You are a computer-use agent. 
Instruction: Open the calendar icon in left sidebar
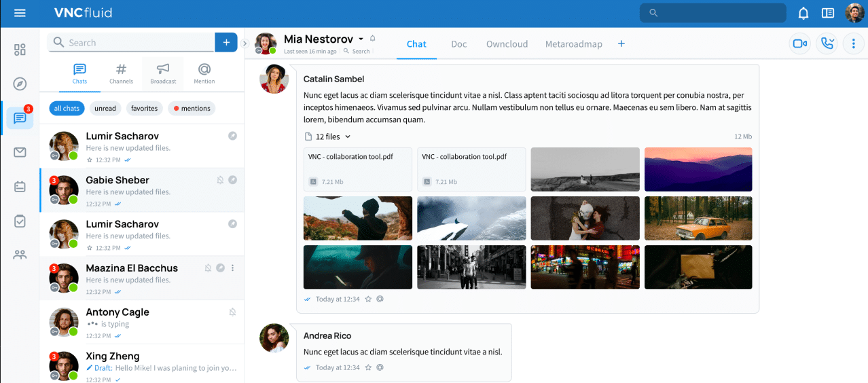pyautogui.click(x=20, y=187)
